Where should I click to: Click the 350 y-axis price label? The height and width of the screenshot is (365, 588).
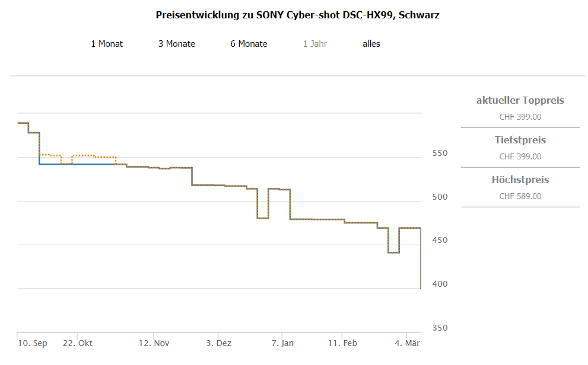click(439, 328)
